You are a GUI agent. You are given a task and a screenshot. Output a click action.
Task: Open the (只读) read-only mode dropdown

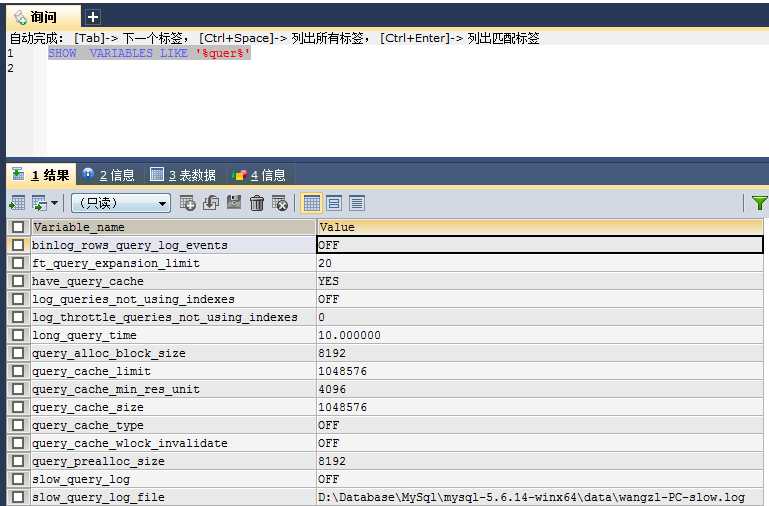121,203
